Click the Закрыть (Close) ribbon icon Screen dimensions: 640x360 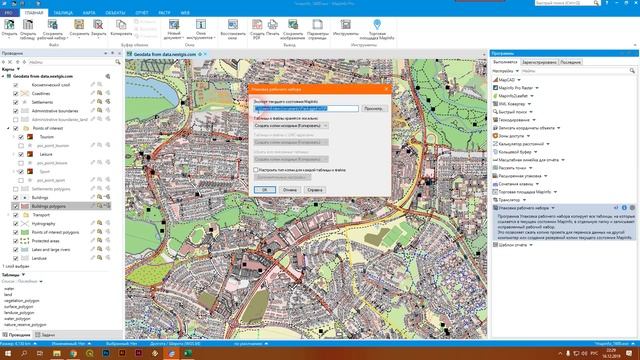click(98, 24)
